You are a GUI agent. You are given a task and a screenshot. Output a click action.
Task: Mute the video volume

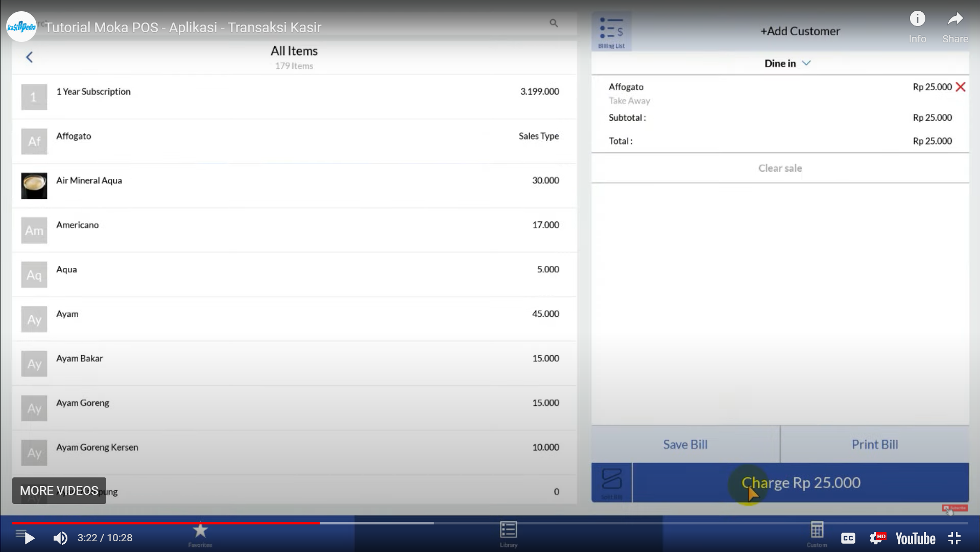click(x=60, y=538)
